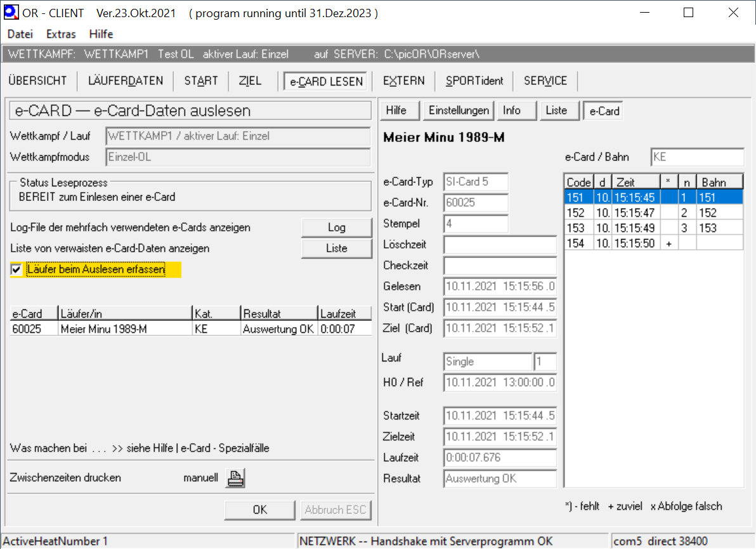Open the Datei menu
This screenshot has height=549, width=756.
pyautogui.click(x=20, y=34)
